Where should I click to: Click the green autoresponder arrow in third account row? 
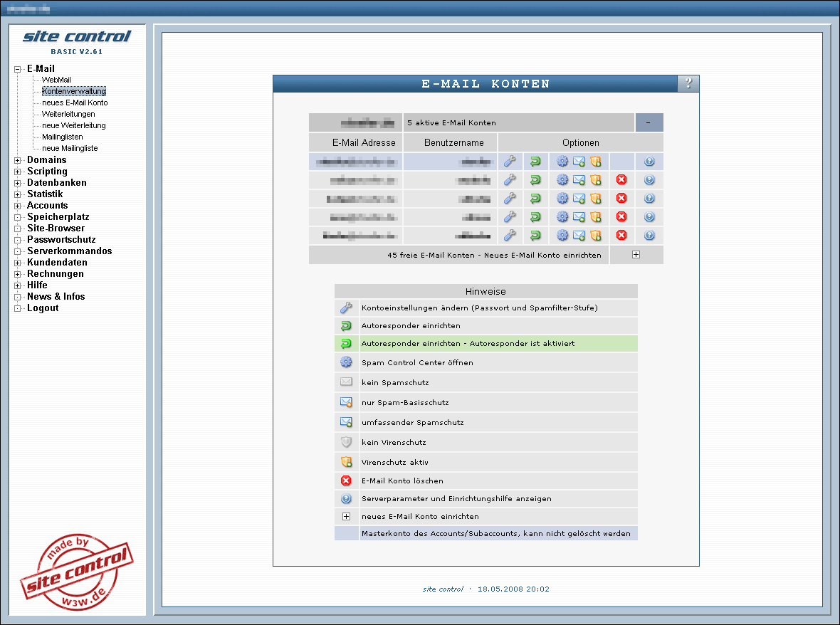coord(535,198)
